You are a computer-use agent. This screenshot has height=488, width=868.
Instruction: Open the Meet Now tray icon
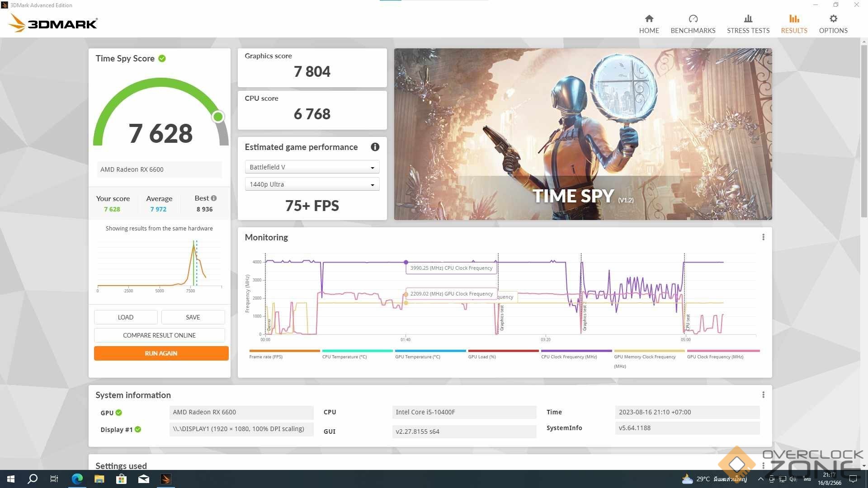point(772,479)
